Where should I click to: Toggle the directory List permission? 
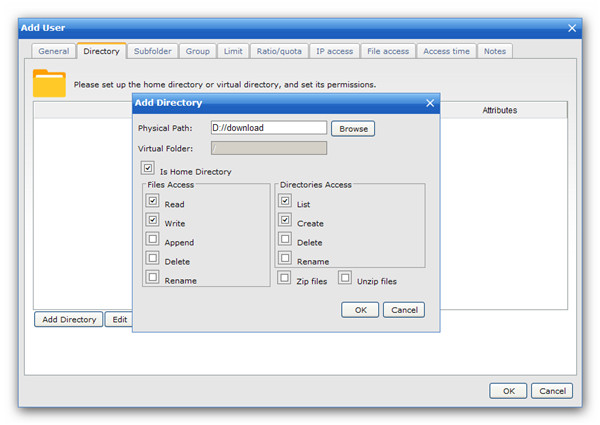click(x=285, y=203)
